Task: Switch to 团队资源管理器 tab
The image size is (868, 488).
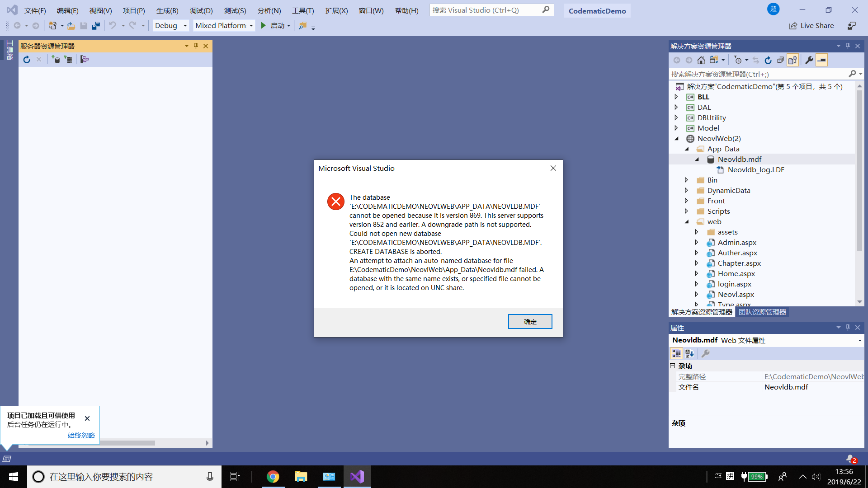Action: [762, 312]
